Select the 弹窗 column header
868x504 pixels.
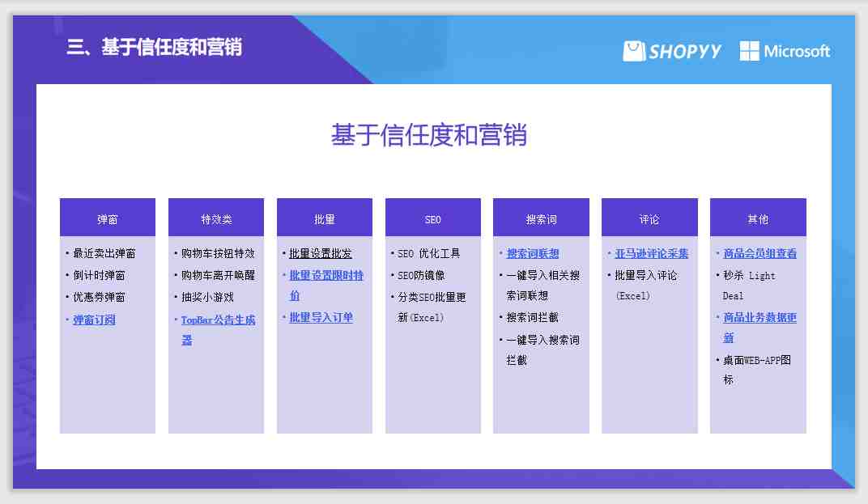tap(108, 219)
